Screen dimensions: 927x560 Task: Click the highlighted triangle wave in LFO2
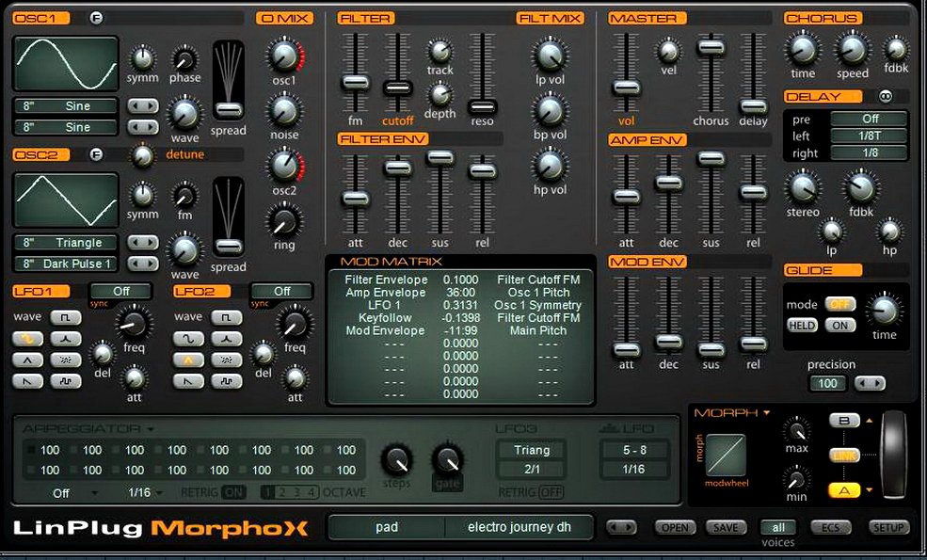click(x=188, y=360)
